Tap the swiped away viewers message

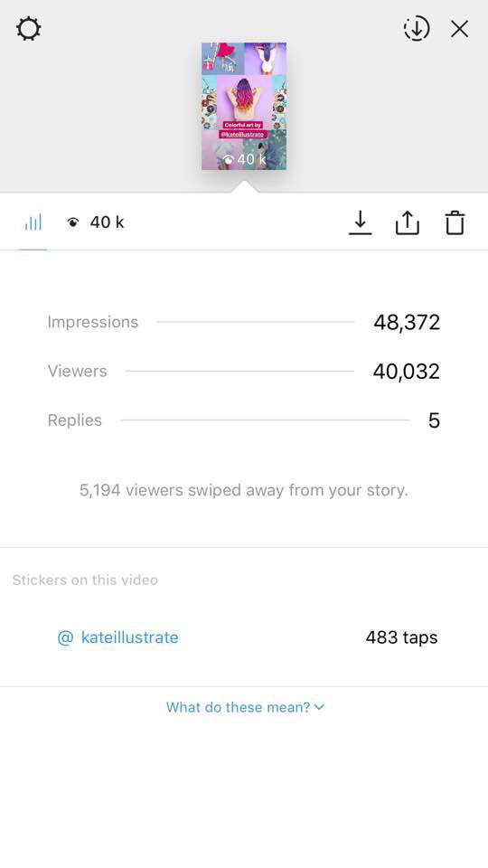point(244,490)
